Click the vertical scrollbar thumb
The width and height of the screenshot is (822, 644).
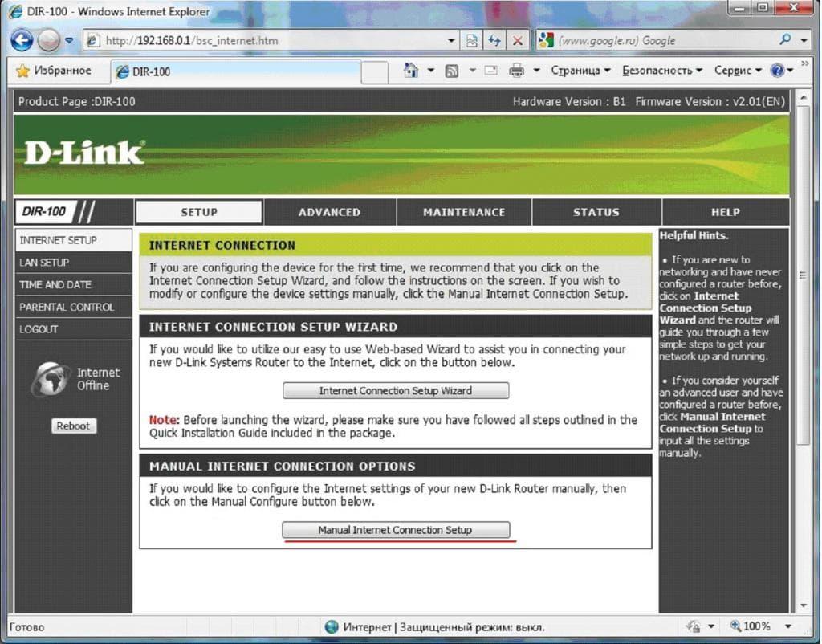(803, 275)
